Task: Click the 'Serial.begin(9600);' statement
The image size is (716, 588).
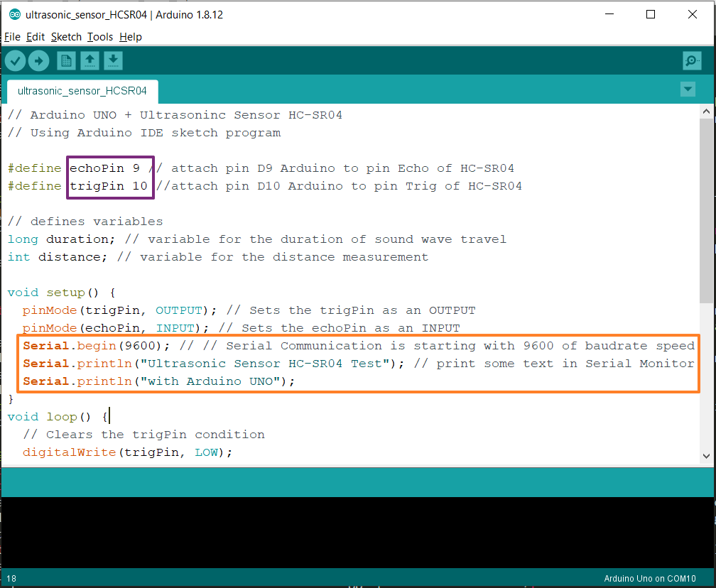Action: [97, 346]
